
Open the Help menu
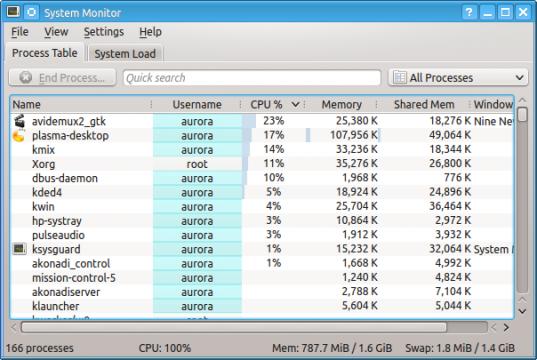pyautogui.click(x=150, y=32)
